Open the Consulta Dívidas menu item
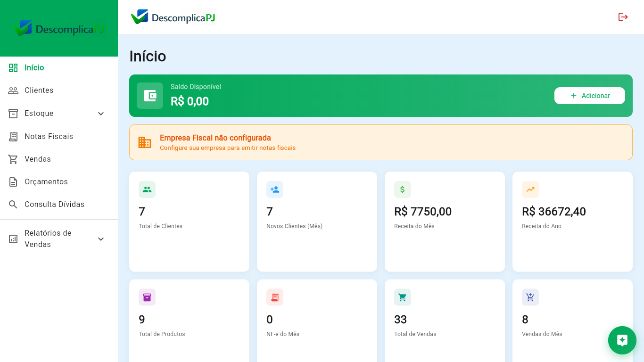The image size is (644, 362). [59, 205]
